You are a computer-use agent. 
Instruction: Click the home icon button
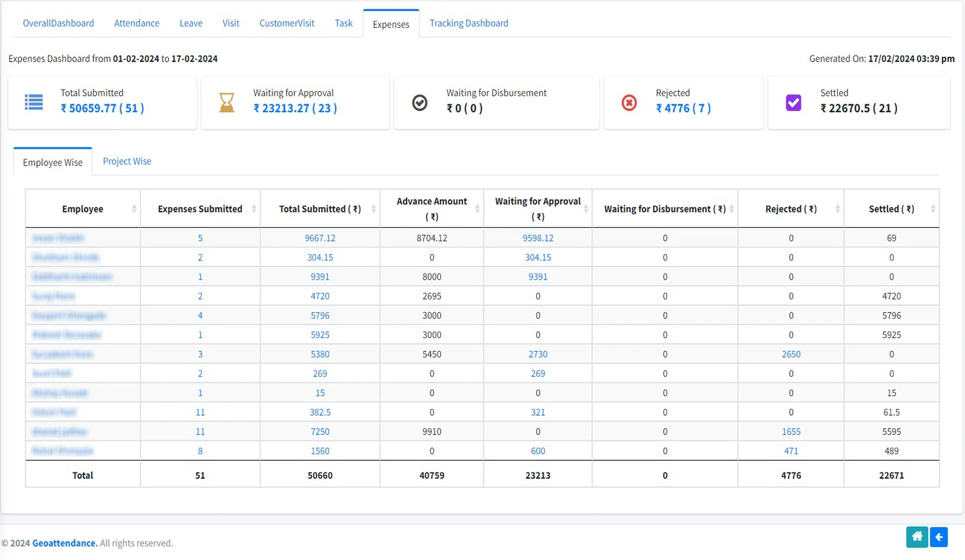(x=916, y=537)
